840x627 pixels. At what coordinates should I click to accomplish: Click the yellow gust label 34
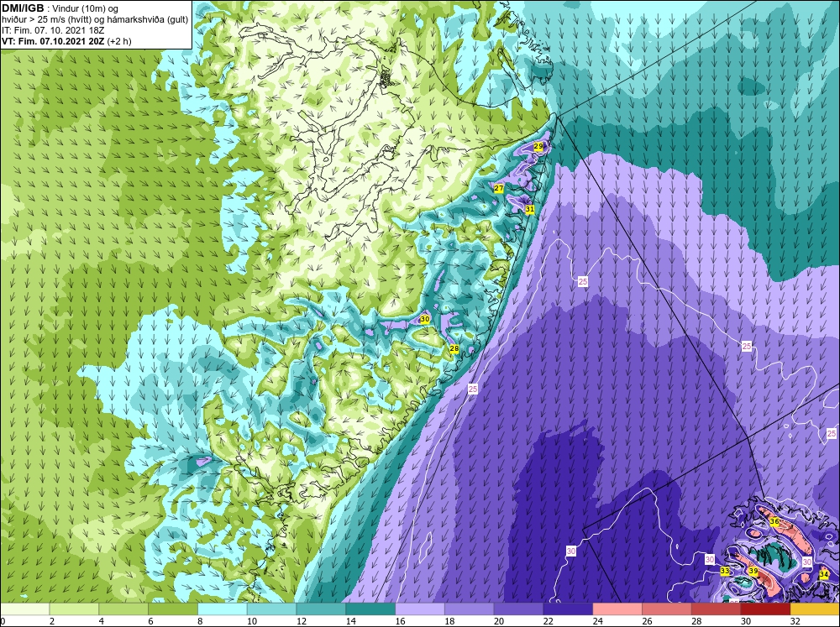[x=825, y=574]
